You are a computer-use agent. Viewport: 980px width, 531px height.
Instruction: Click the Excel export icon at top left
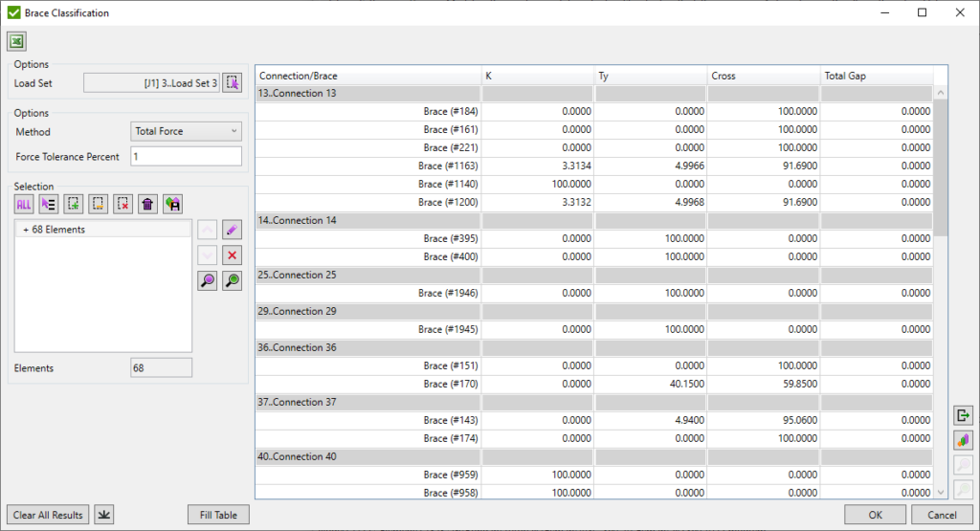pos(17,41)
